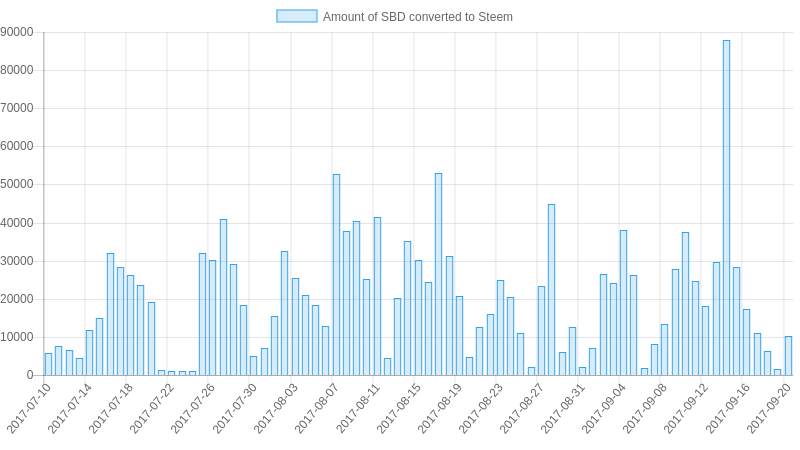This screenshot has width=800, height=450.
Task: Click the y-axis value 60000
Action: tap(17, 146)
